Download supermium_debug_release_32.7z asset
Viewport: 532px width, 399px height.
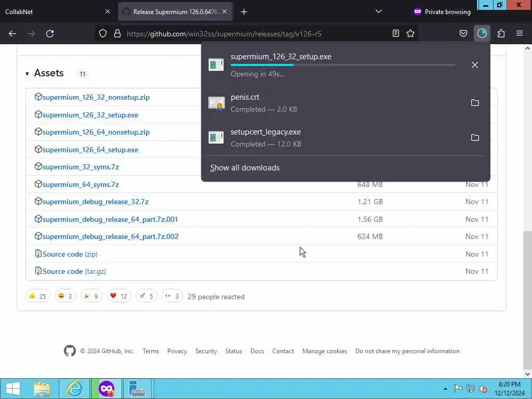tap(96, 202)
